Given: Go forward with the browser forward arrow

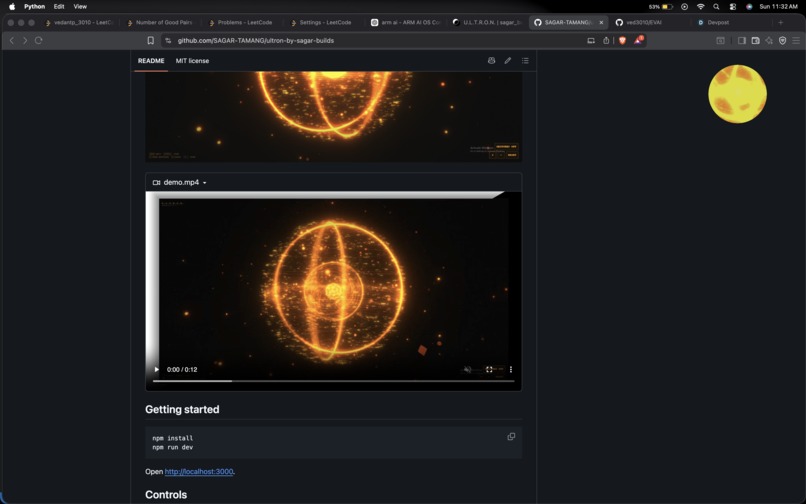Looking at the screenshot, I should coord(25,40).
